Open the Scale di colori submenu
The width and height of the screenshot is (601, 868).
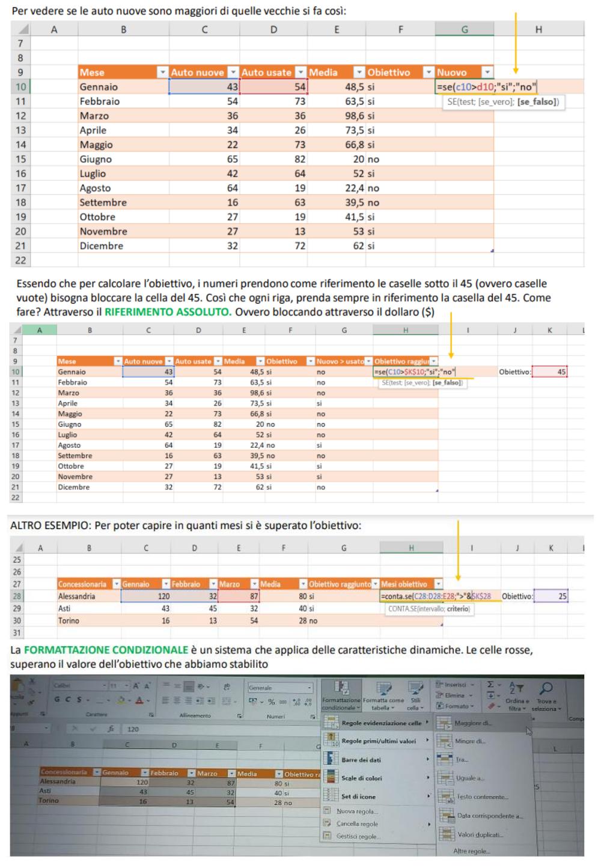(x=377, y=778)
